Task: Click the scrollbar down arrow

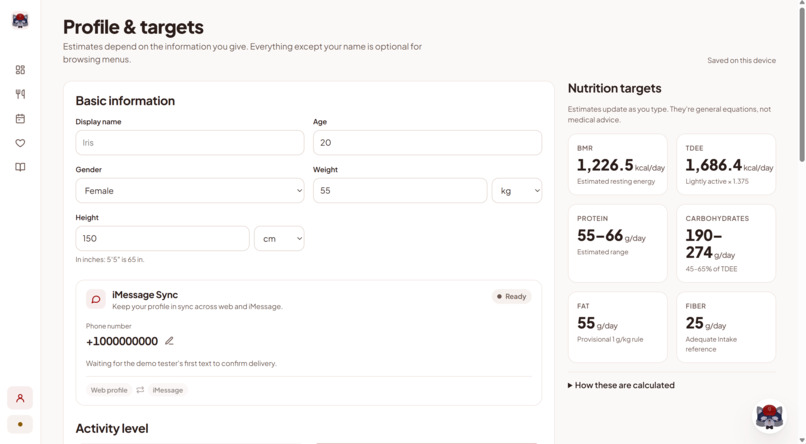Action: point(802,440)
